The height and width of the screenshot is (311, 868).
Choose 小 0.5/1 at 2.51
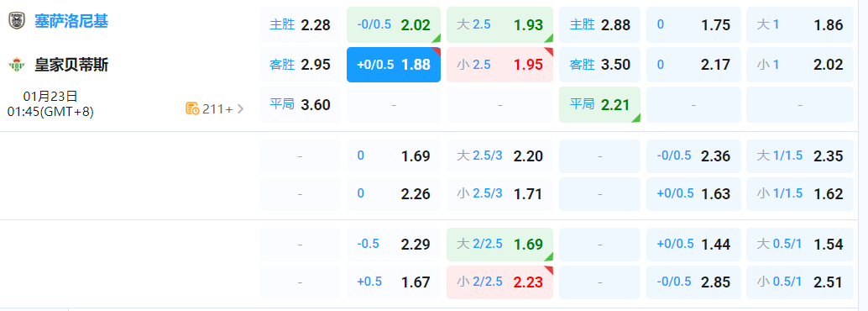pos(800,282)
